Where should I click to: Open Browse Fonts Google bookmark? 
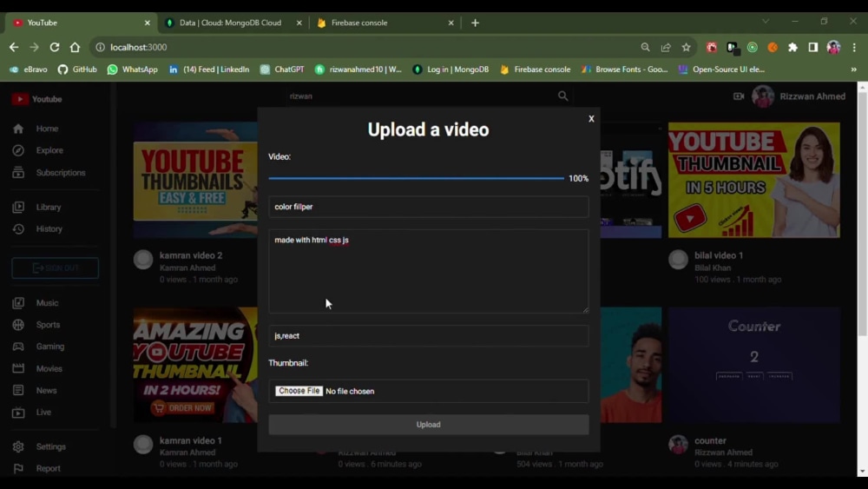pos(624,69)
